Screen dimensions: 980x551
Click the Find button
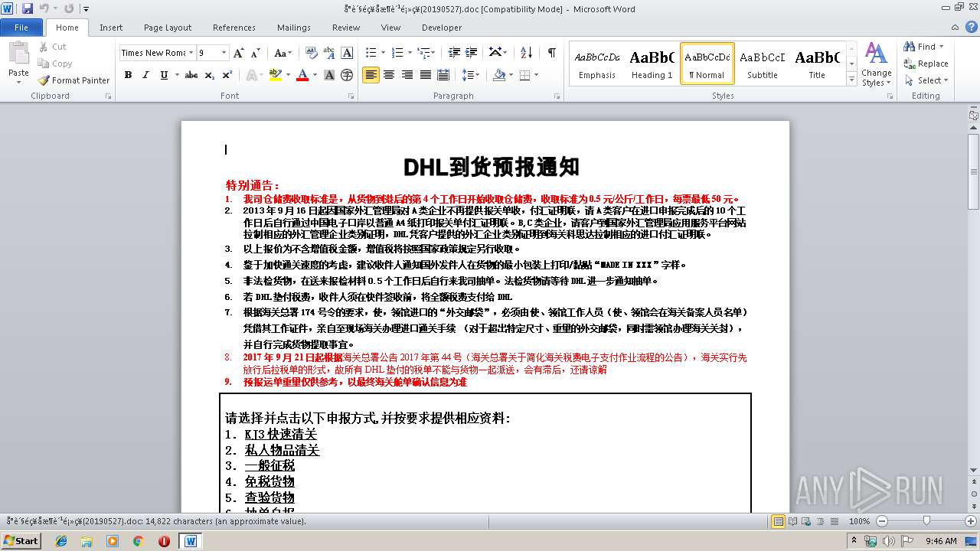click(919, 47)
